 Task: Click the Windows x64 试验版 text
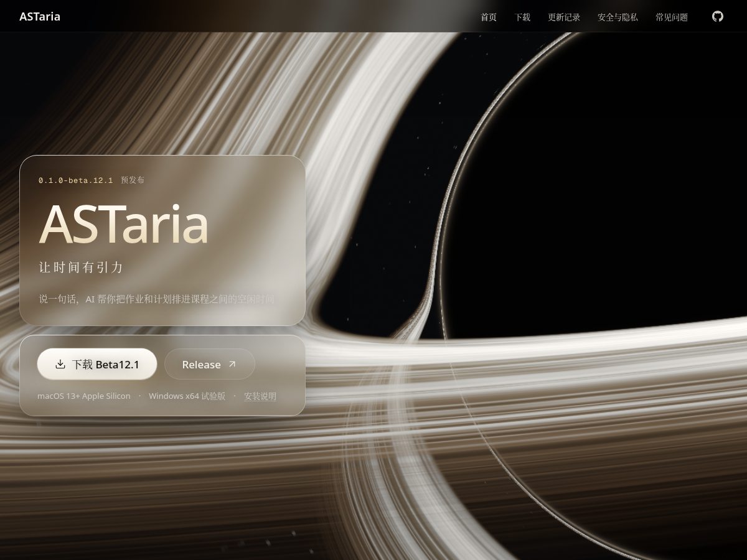click(187, 396)
